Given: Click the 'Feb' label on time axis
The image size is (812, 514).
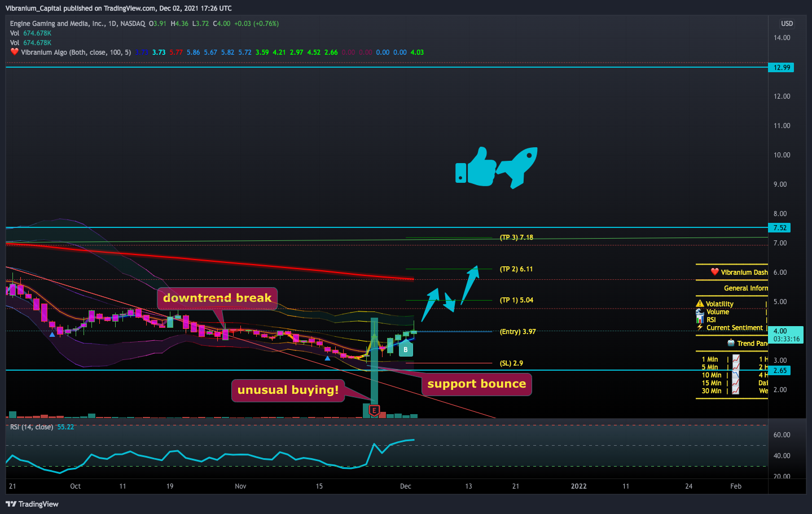Looking at the screenshot, I should click(735, 486).
